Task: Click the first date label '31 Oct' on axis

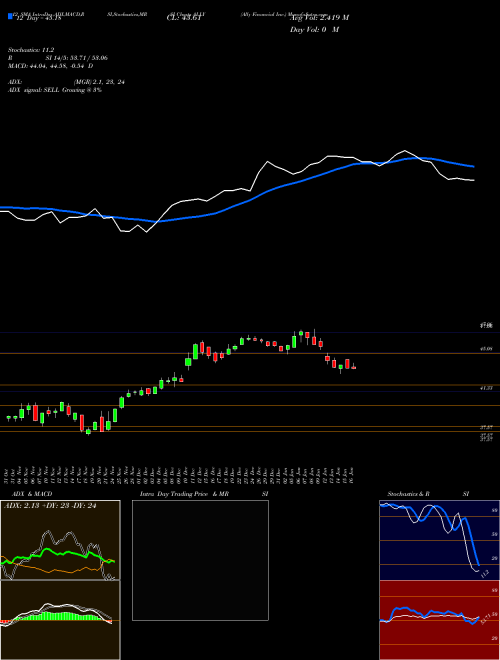Action: (8, 475)
